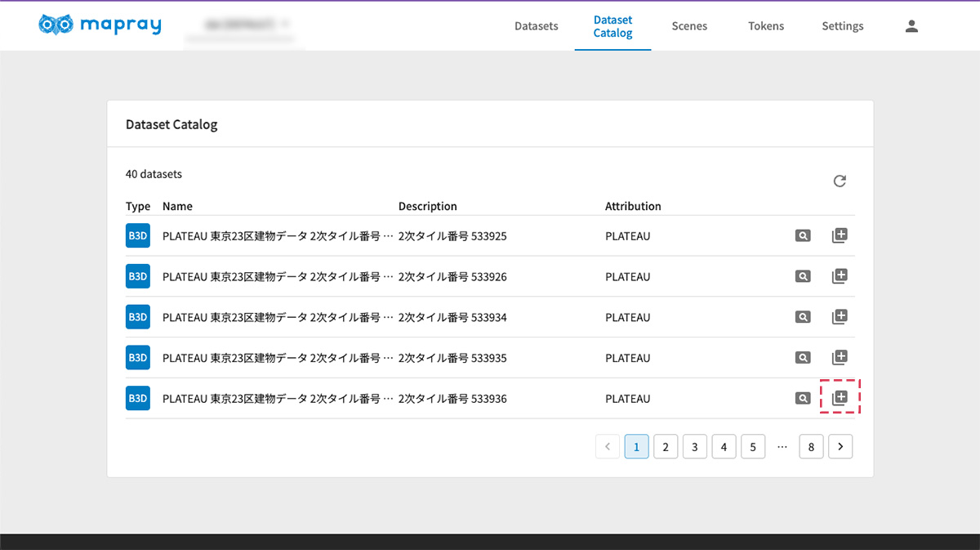The height and width of the screenshot is (550, 980).
Task: Navigate to the Settings tab
Action: click(842, 26)
